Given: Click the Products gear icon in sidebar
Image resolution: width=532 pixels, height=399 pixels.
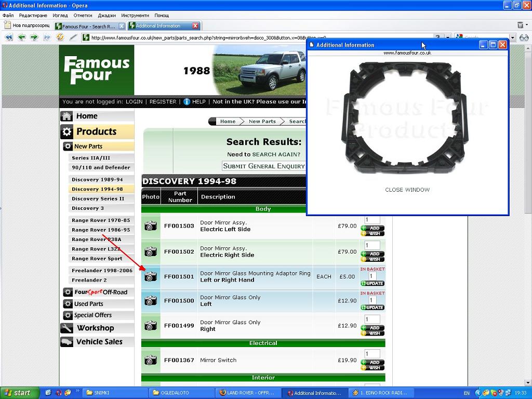Looking at the screenshot, I should tap(67, 131).
